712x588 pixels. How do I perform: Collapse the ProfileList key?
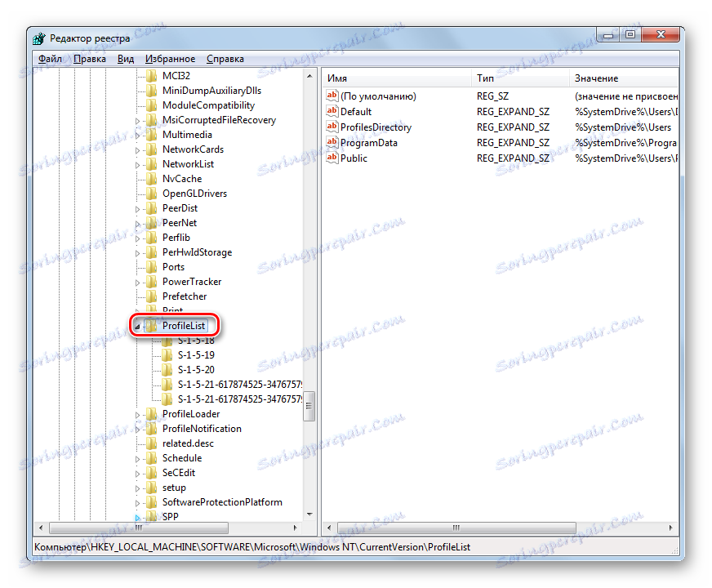click(138, 327)
